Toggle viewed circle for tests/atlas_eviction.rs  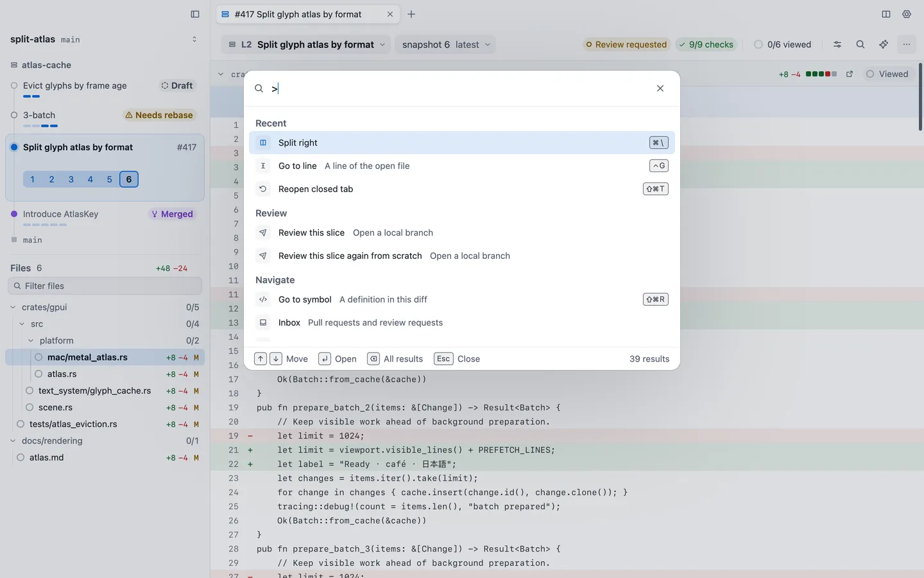click(21, 424)
